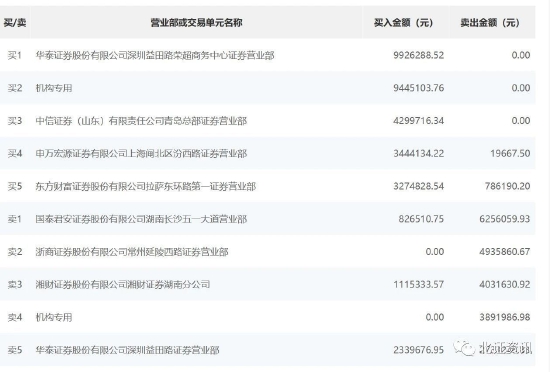The width and height of the screenshot is (550, 372).
Task: Select the 卖4 机构专用 row
Action: click(267, 317)
